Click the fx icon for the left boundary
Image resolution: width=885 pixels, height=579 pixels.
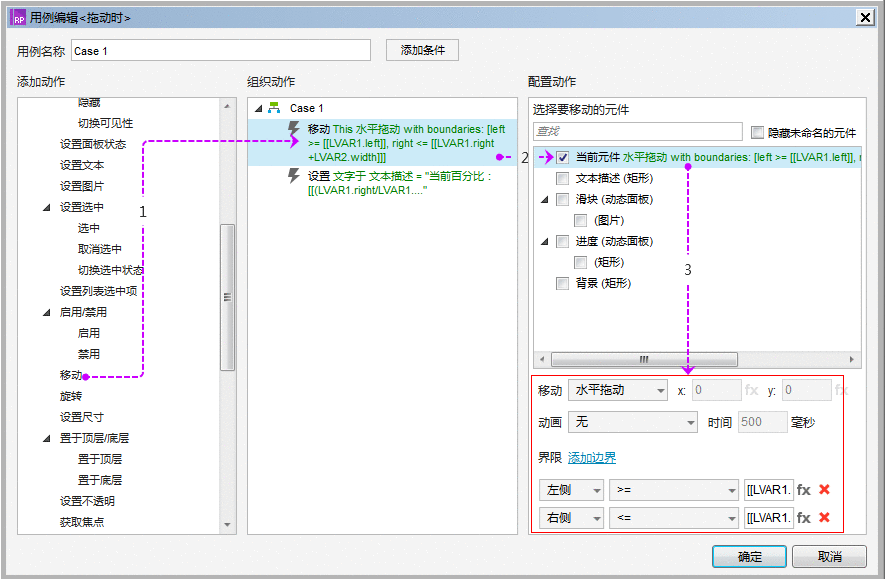tap(804, 490)
